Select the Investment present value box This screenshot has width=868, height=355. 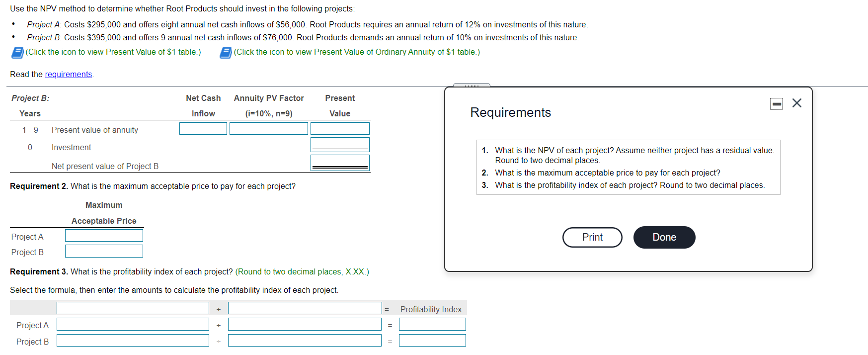click(340, 144)
